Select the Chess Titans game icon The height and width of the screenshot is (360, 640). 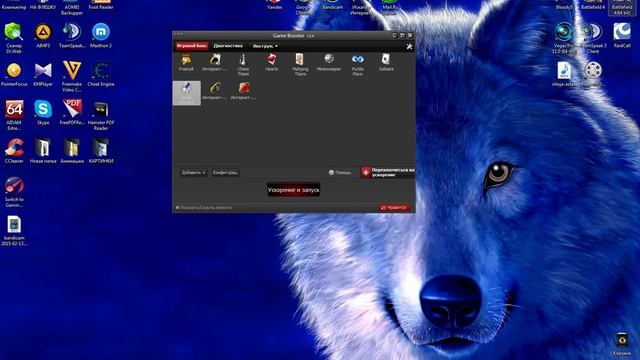[243, 64]
